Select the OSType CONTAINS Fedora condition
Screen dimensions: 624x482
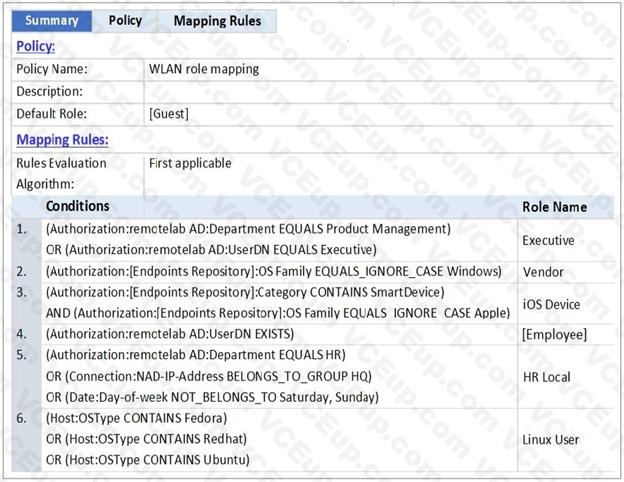pos(136,418)
